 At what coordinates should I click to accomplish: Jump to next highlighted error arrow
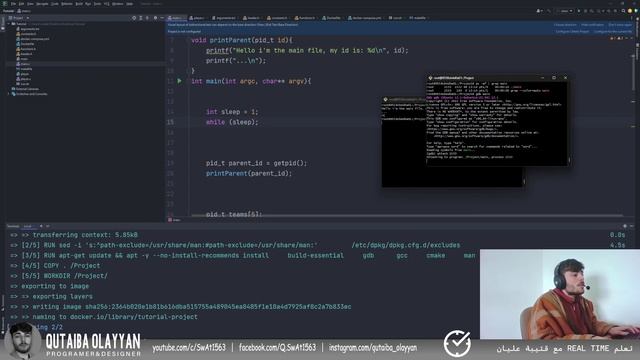(x=631, y=38)
